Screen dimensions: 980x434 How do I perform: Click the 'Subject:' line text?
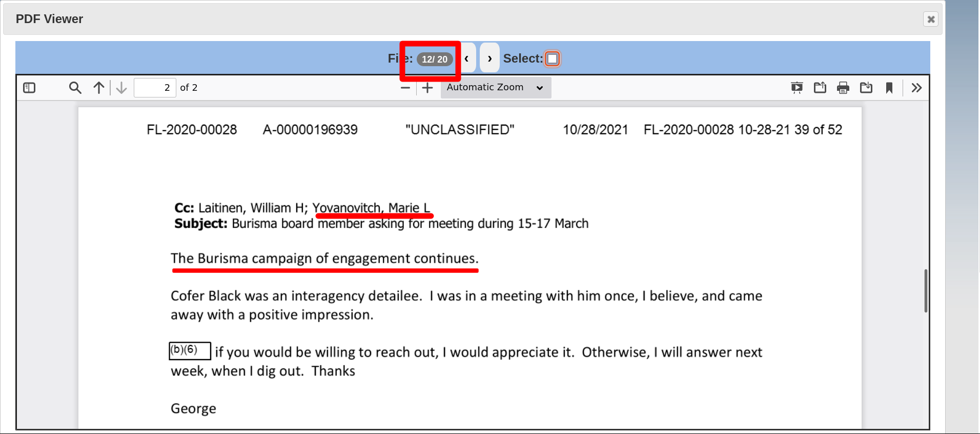(381, 224)
